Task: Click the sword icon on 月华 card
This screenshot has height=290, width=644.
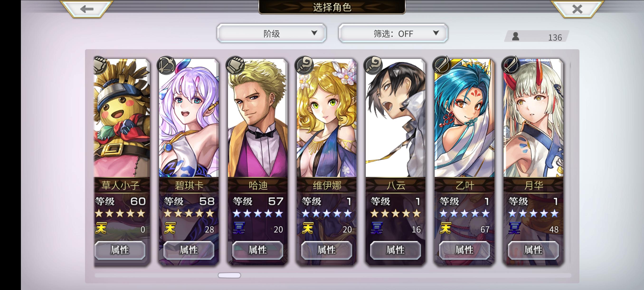Action: 511,65
